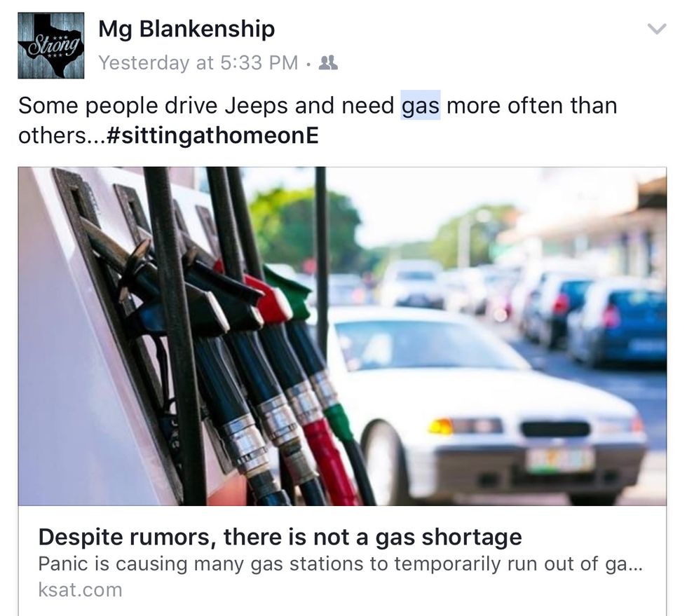Click the Some people drive opening words

pyautogui.click(x=118, y=106)
